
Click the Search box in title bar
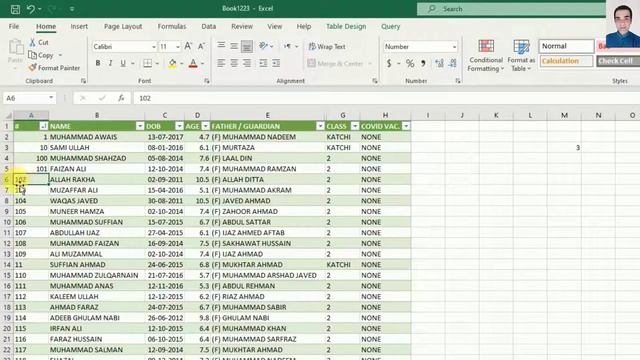click(x=511, y=9)
